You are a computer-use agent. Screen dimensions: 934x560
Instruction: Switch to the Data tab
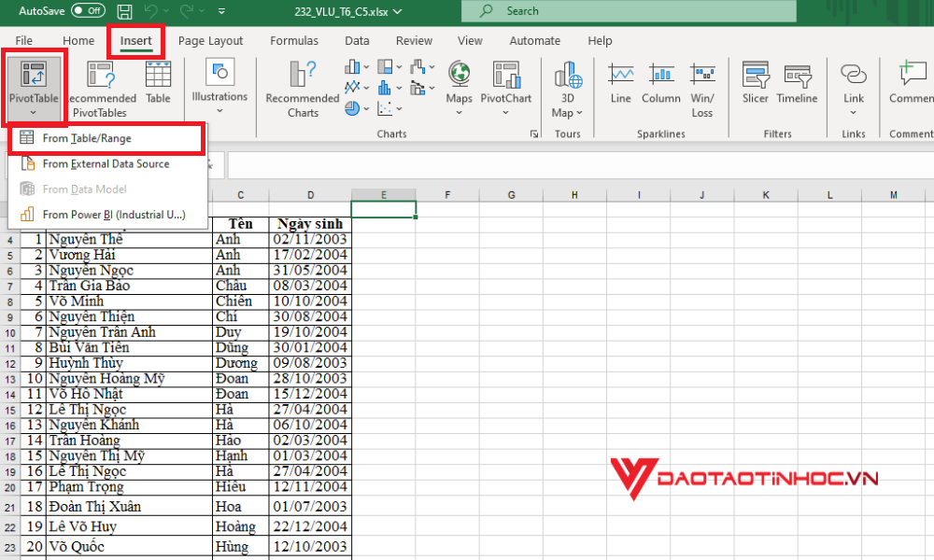pos(357,40)
